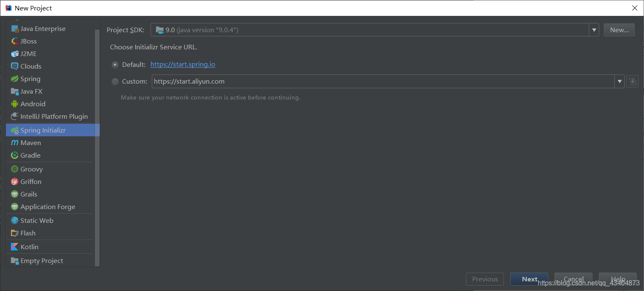The image size is (644, 291).
Task: Click the J2ME icon
Action: 15,54
